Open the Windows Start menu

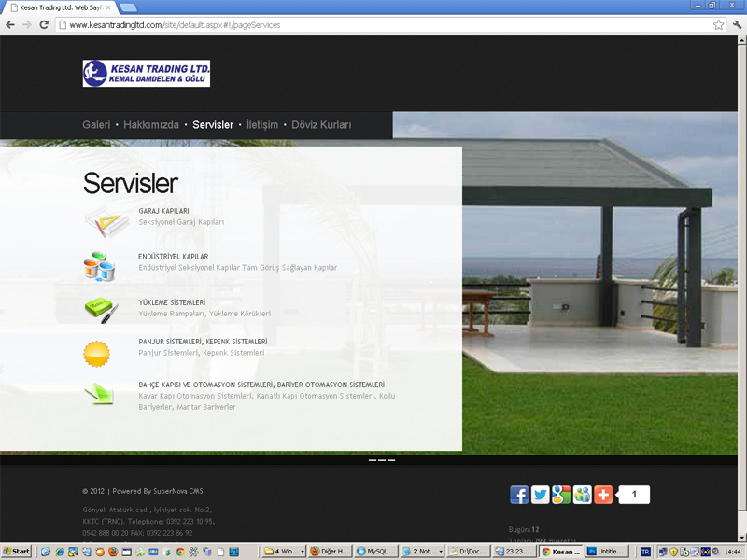pos(16,552)
